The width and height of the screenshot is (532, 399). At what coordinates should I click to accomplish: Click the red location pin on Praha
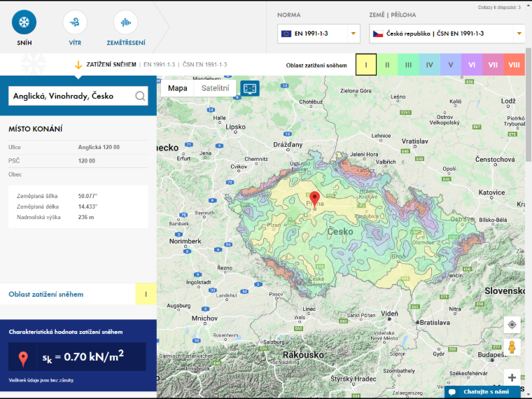coord(314,199)
